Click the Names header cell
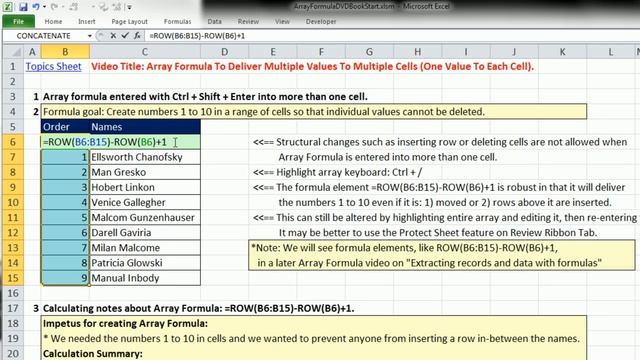The width and height of the screenshot is (640, 360). point(145,127)
